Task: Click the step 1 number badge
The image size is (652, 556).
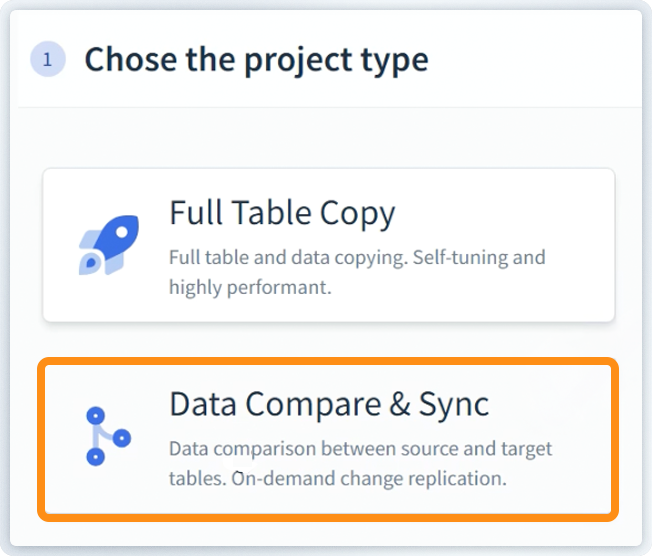Action: click(x=47, y=60)
